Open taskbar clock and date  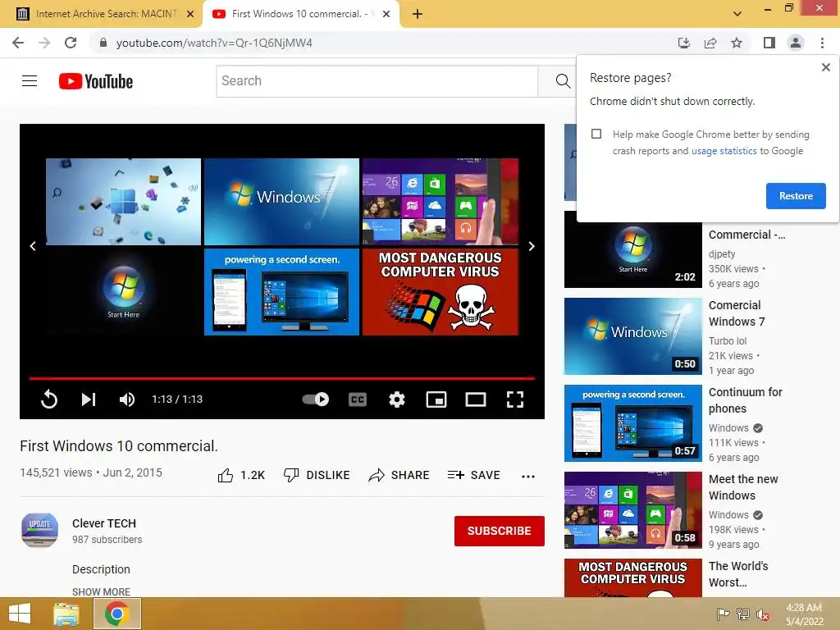[804, 614]
